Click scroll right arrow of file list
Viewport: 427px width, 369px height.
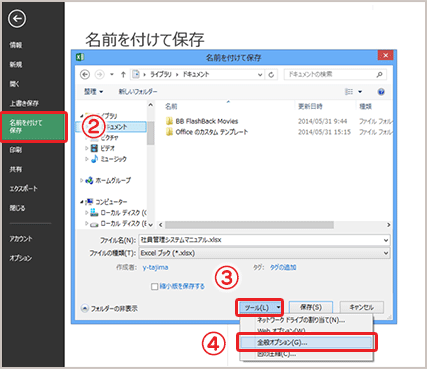point(388,225)
